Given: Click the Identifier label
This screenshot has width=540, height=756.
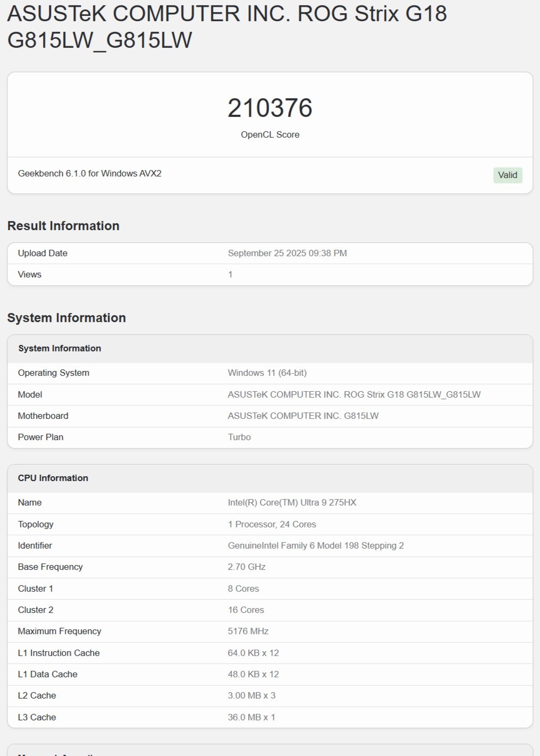Looking at the screenshot, I should (x=35, y=545).
